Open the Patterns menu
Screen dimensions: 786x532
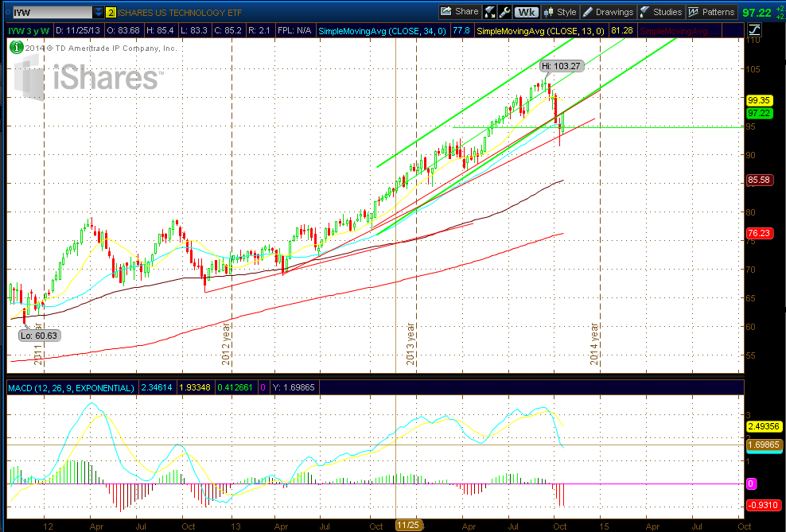tap(712, 12)
